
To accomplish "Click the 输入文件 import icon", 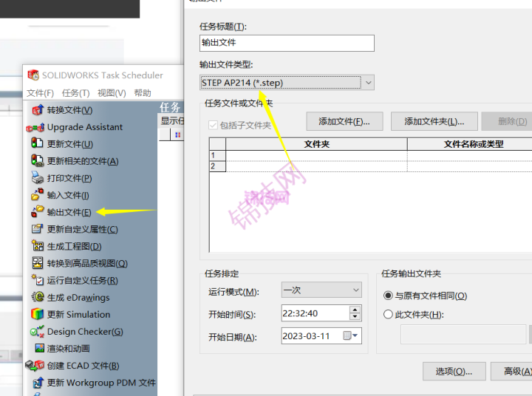I will [x=38, y=194].
